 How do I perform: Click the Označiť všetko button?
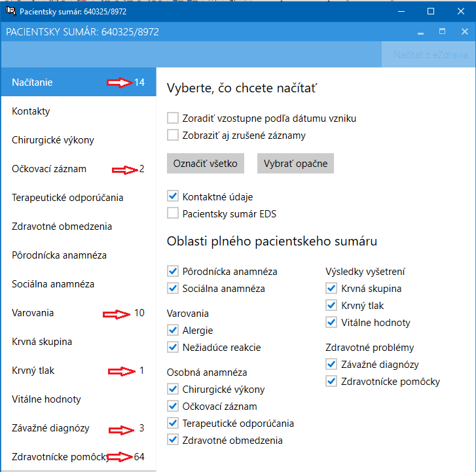[x=206, y=163]
